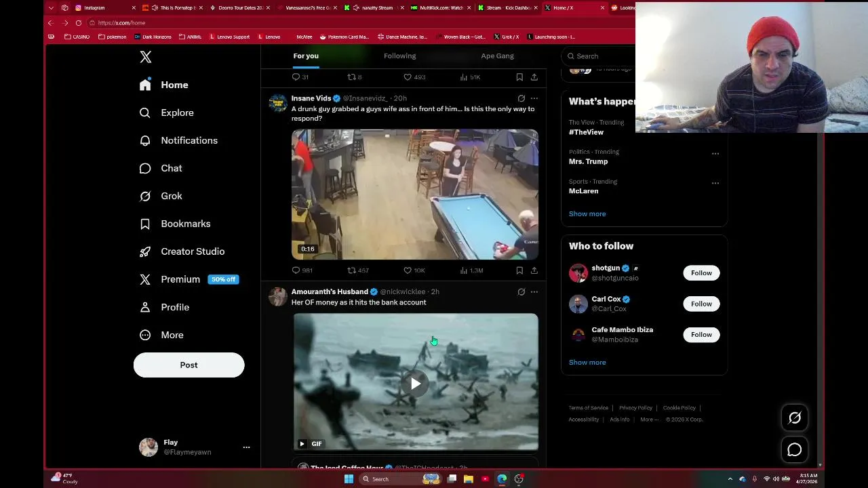Open Grok actions on Insane Vids post
868x488 pixels.
pos(521,98)
